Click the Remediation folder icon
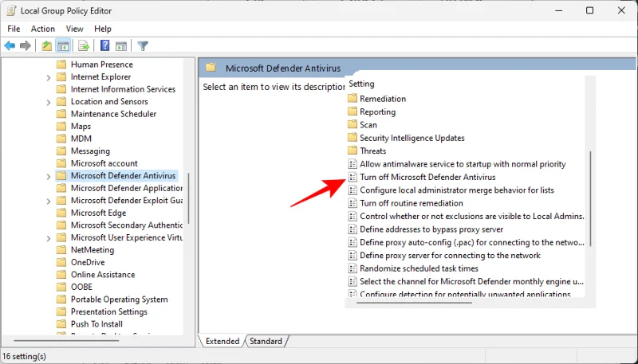638x364 pixels. click(352, 99)
